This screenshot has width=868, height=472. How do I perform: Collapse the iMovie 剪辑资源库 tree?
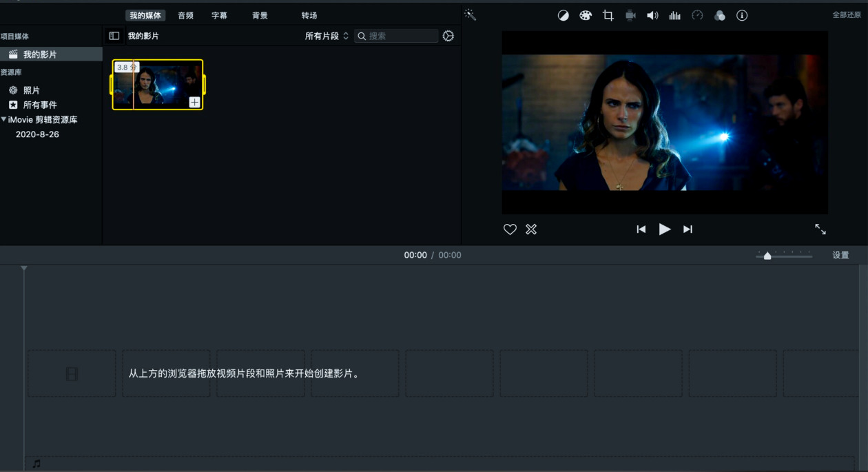(3, 119)
